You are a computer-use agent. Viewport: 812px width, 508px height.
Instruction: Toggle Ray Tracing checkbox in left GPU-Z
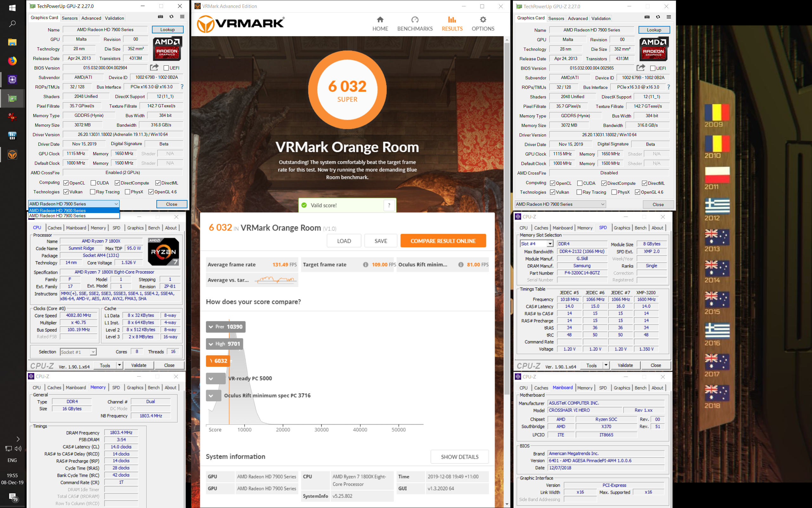(93, 192)
